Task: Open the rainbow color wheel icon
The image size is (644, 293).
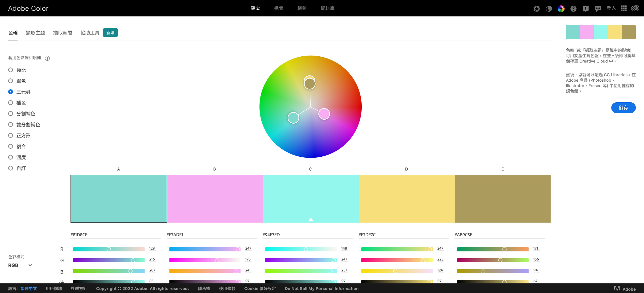Action: pos(561,8)
